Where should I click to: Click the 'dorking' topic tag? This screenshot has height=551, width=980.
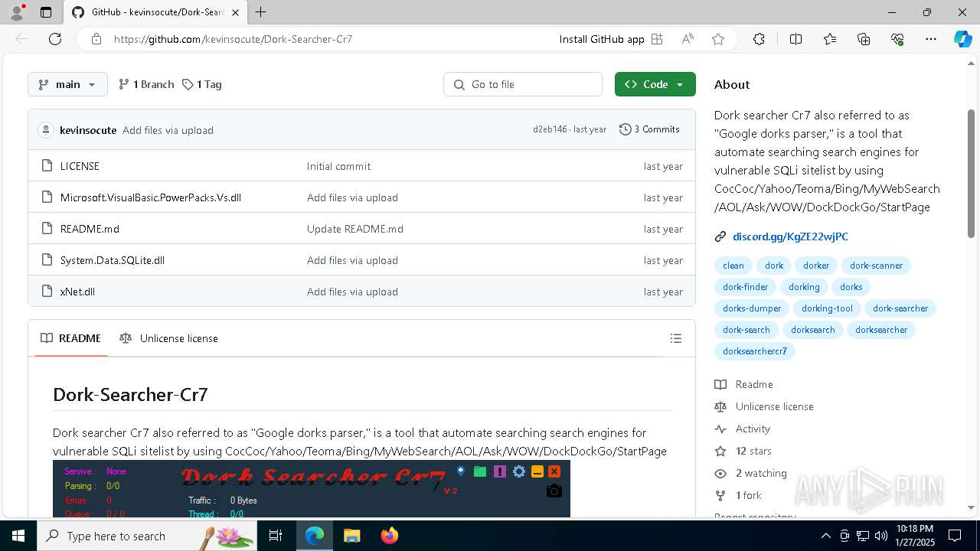click(x=804, y=287)
